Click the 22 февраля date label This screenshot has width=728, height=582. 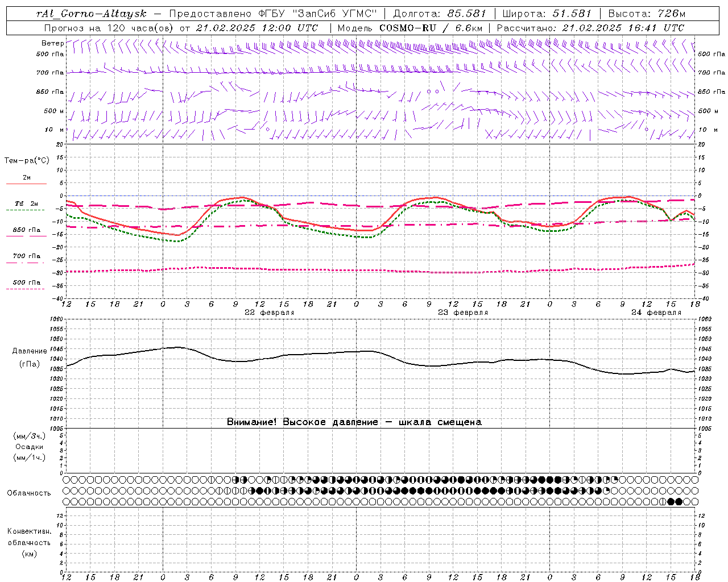tap(269, 313)
